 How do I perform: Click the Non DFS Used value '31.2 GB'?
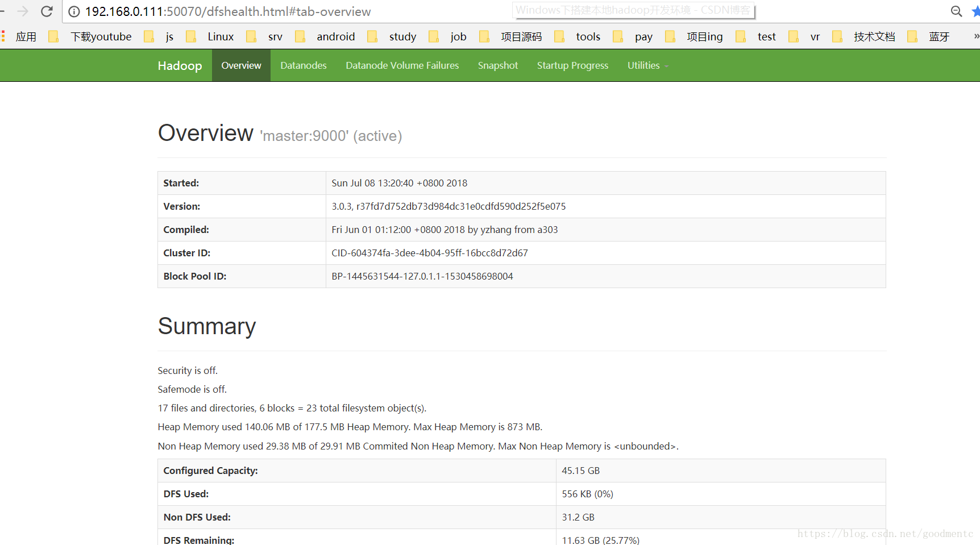[x=578, y=517]
